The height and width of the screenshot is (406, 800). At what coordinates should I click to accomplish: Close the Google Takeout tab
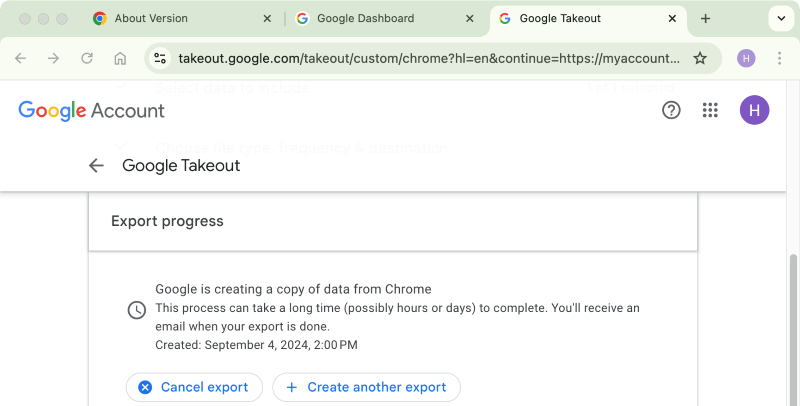pos(672,18)
